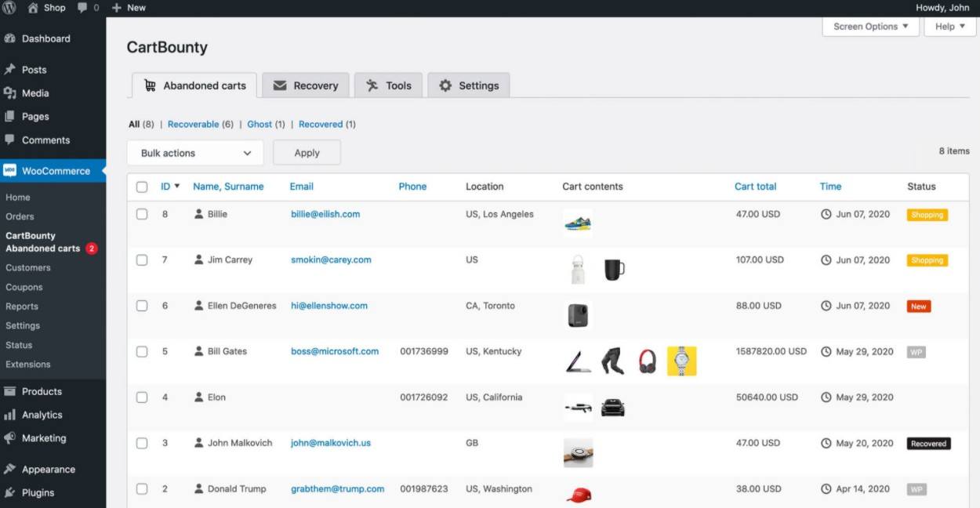Click the person icon beside Billie
The height and width of the screenshot is (508, 980).
(199, 213)
